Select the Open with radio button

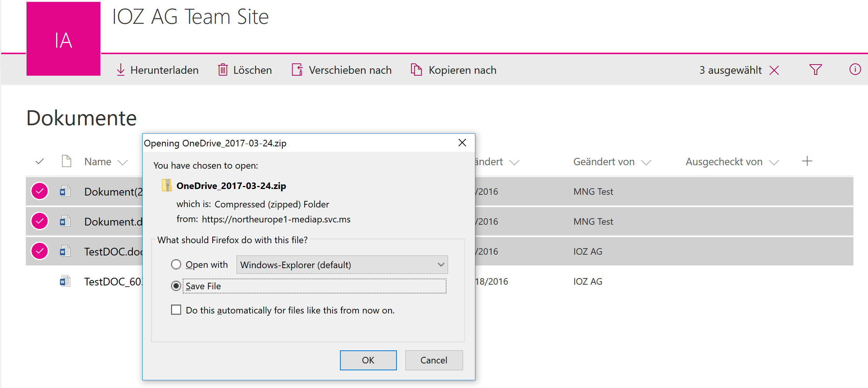(176, 264)
